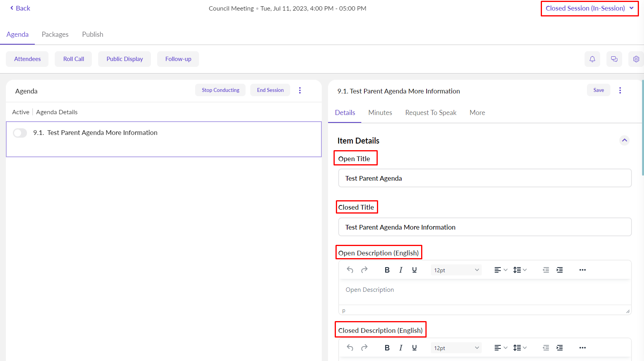Image resolution: width=644 pixels, height=361 pixels.
Task: Click the Roll Call button
Action: coord(74,59)
